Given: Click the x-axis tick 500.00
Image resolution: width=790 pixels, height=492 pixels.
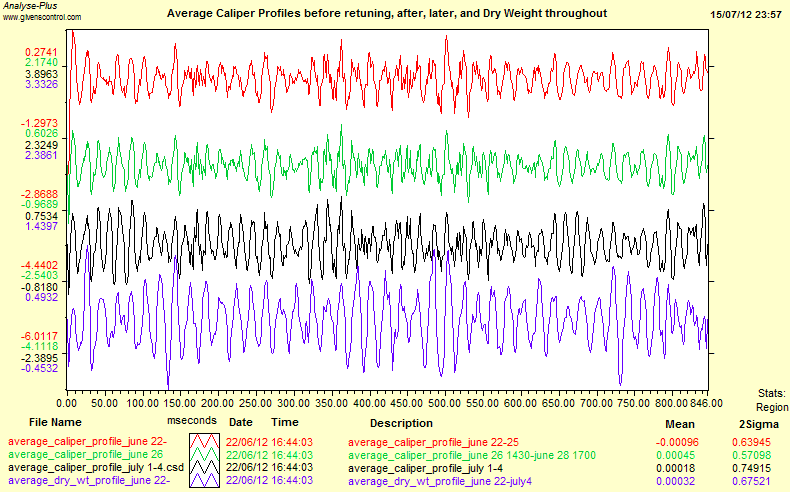Looking at the screenshot, I should point(445,403).
